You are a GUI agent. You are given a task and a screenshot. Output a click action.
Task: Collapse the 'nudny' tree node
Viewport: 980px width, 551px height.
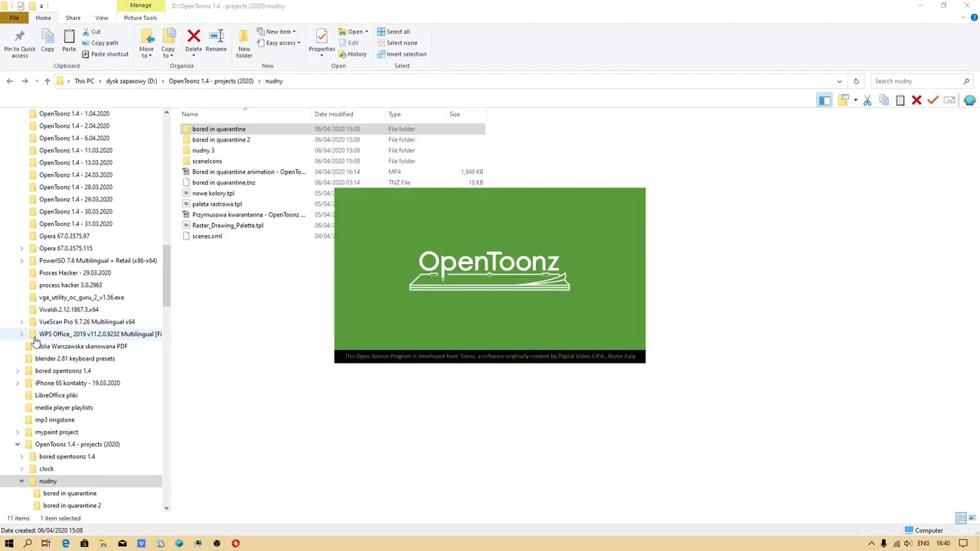(21, 481)
